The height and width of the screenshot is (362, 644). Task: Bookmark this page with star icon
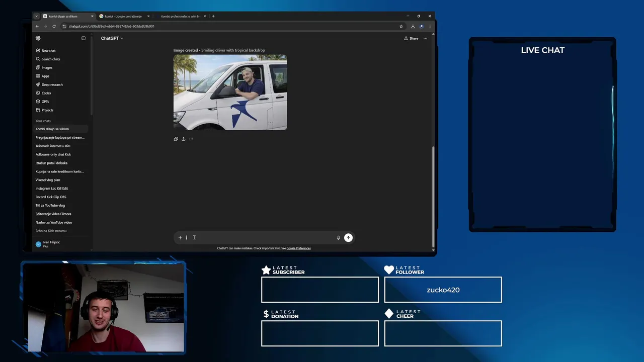(401, 27)
